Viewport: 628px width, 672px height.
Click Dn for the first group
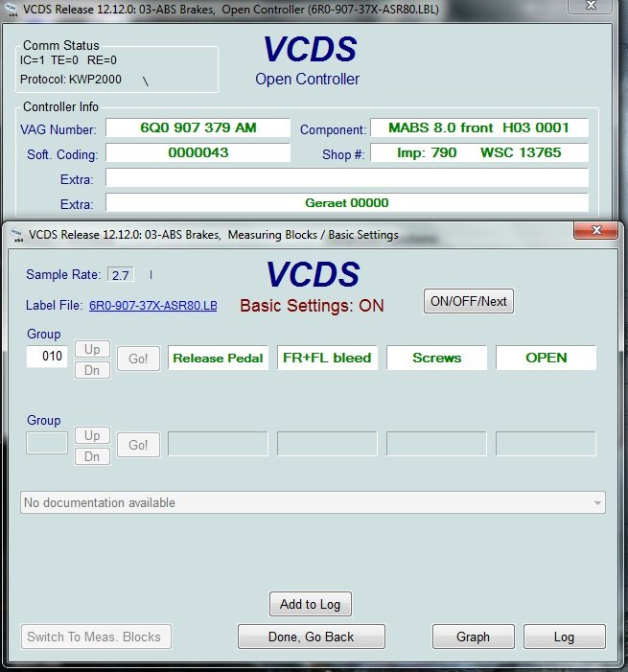(92, 370)
